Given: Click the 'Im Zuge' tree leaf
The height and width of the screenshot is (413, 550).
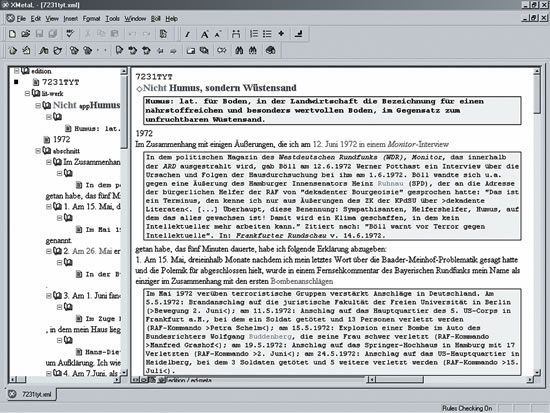Looking at the screenshot, I should tap(103, 319).
